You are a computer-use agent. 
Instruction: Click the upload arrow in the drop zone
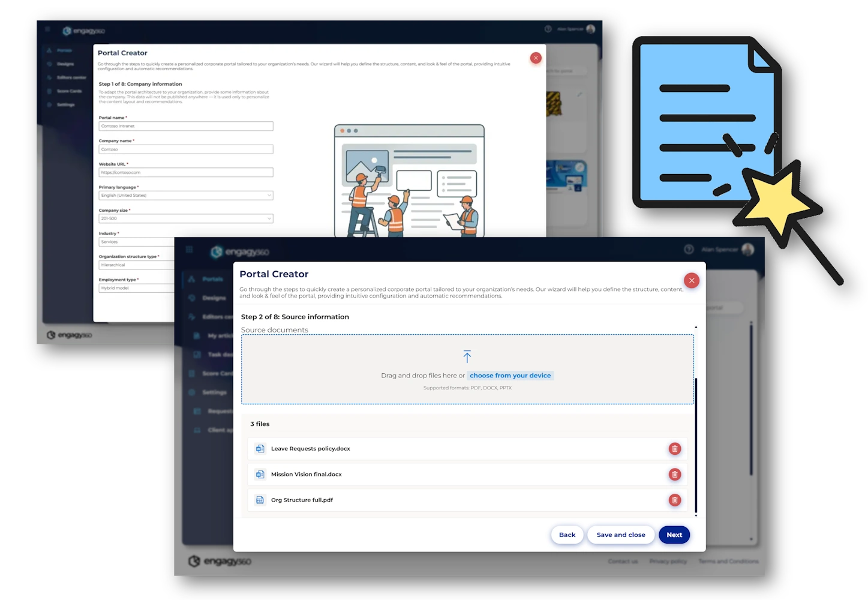pyautogui.click(x=467, y=357)
